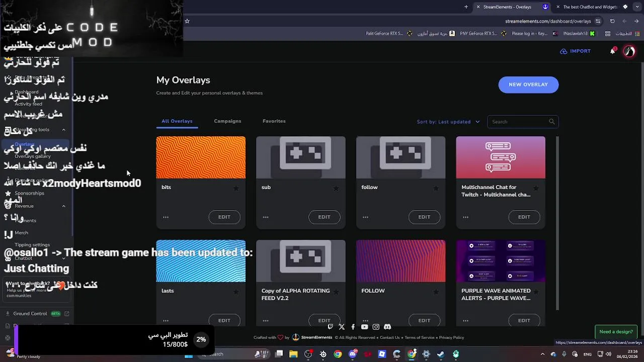Open more options for PURPLE WAVE ANIMATED ALERTS
Image resolution: width=644 pixels, height=362 pixels.
[465, 321]
